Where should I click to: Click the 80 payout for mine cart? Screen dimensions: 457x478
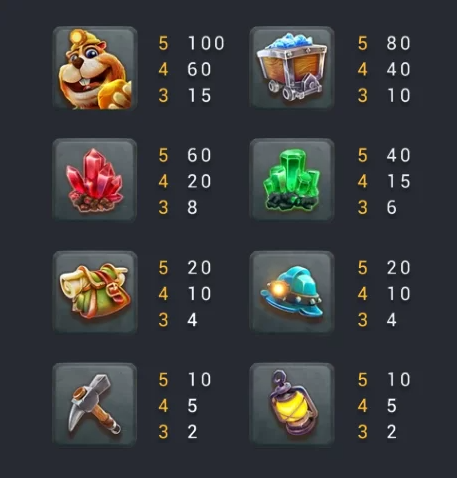(398, 43)
